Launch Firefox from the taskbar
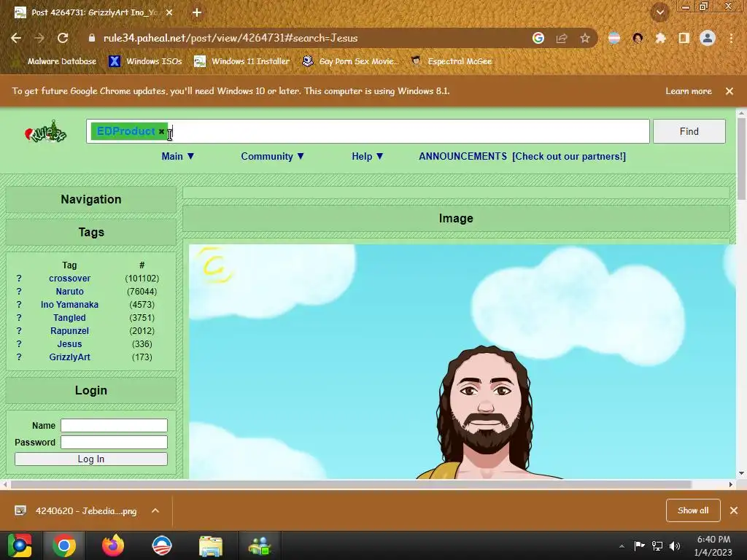 (113, 545)
